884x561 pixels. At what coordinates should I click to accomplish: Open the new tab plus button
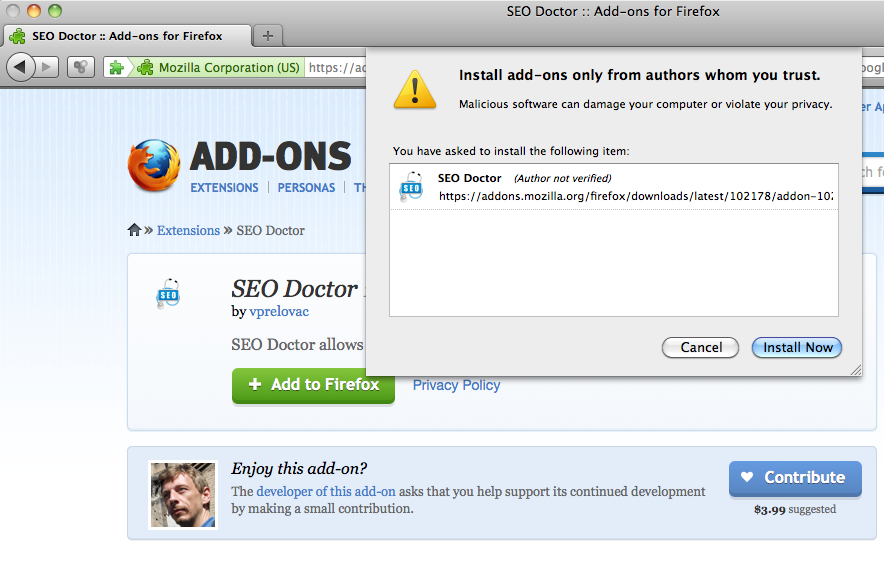268,36
